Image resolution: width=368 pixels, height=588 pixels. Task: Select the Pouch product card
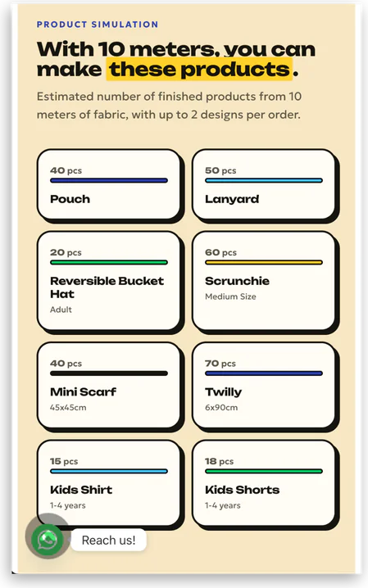109,184
